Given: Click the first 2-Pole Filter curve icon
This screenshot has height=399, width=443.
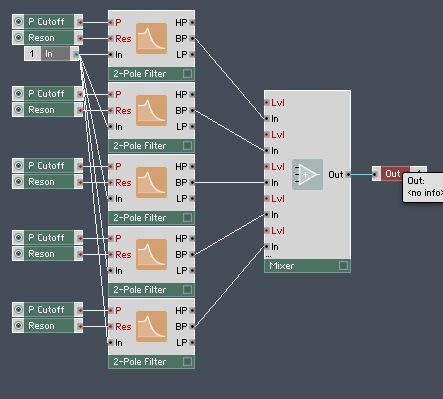Looking at the screenshot, I should coord(151,38).
